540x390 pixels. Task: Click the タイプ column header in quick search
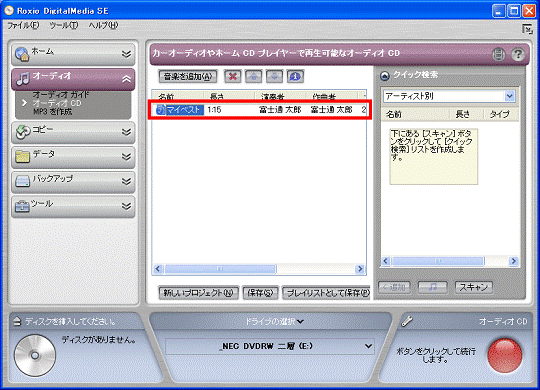click(501, 114)
